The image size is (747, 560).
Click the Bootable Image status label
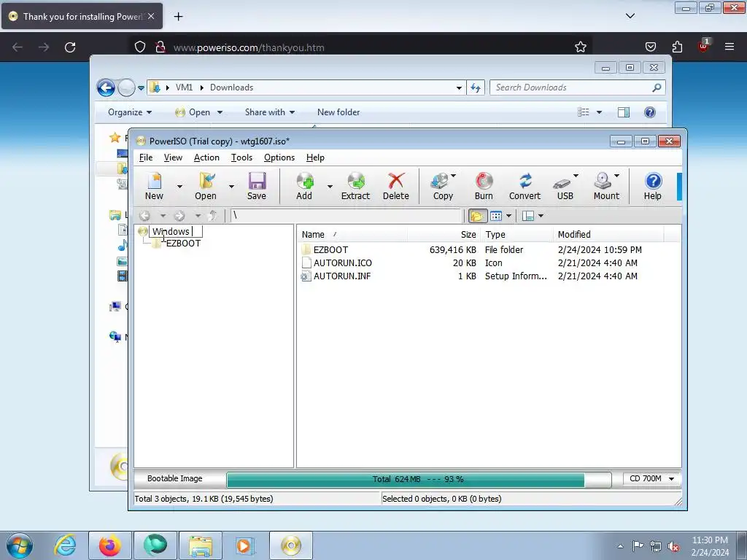point(175,478)
